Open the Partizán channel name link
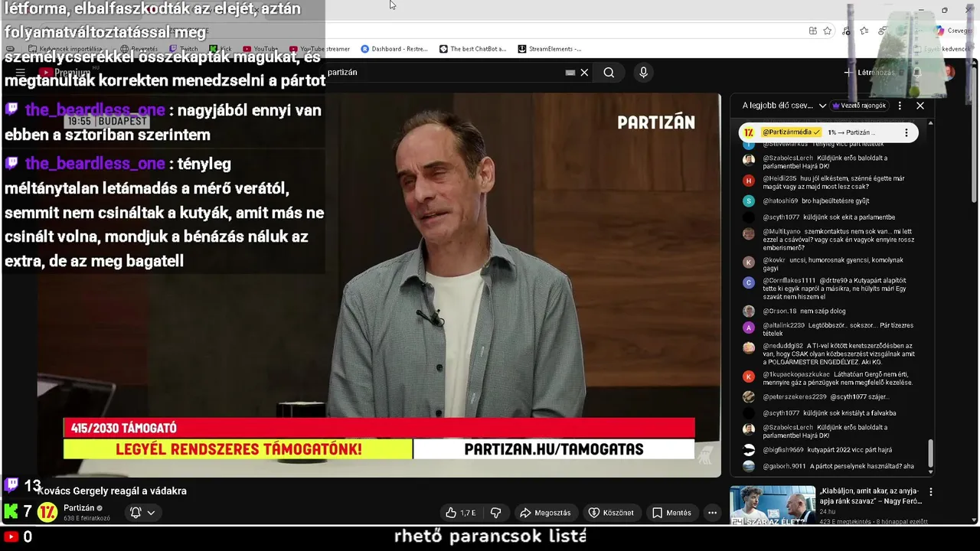The width and height of the screenshot is (980, 551). pos(79,508)
